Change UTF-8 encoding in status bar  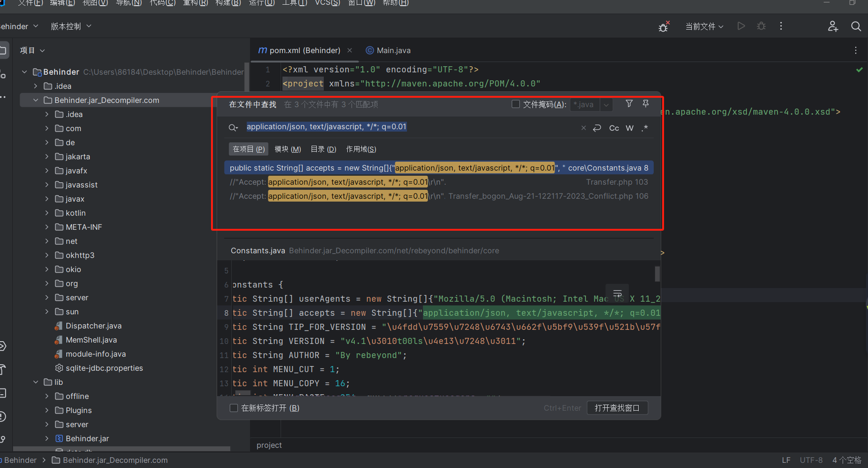811,460
